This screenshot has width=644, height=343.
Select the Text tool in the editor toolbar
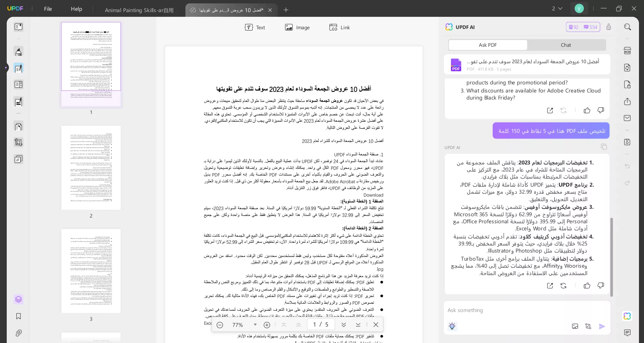tap(255, 27)
